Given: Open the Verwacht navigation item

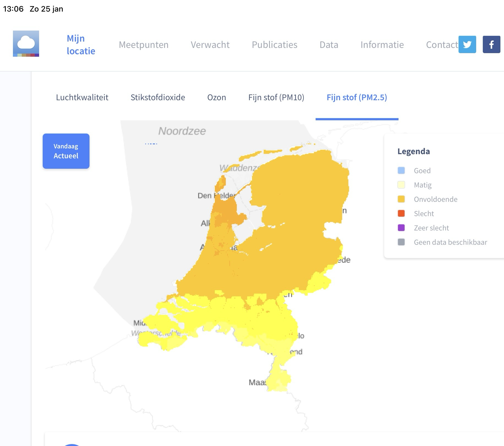Looking at the screenshot, I should point(210,45).
